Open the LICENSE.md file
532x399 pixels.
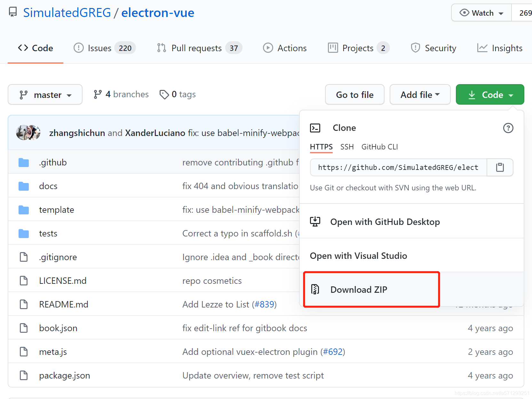63,281
